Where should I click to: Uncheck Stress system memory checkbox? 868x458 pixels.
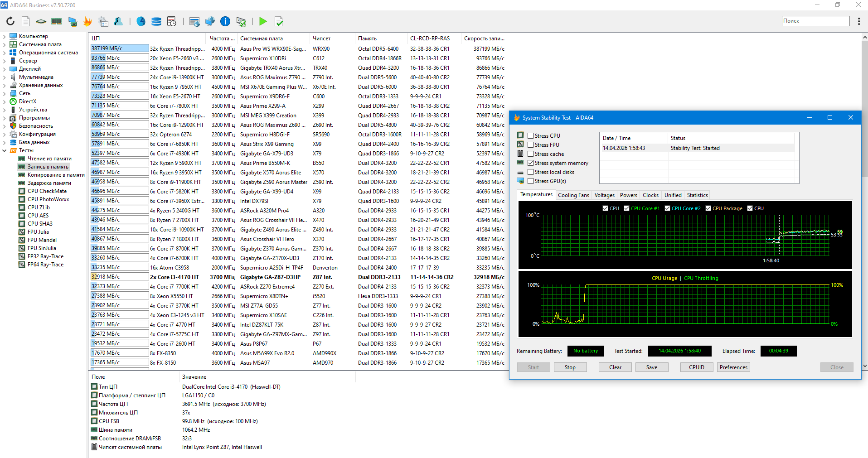tap(530, 163)
